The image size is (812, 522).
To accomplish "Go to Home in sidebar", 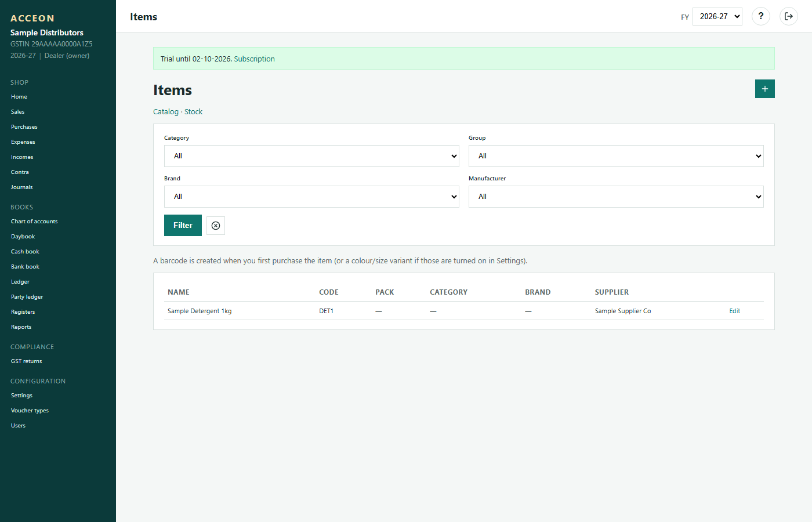I will (19, 97).
